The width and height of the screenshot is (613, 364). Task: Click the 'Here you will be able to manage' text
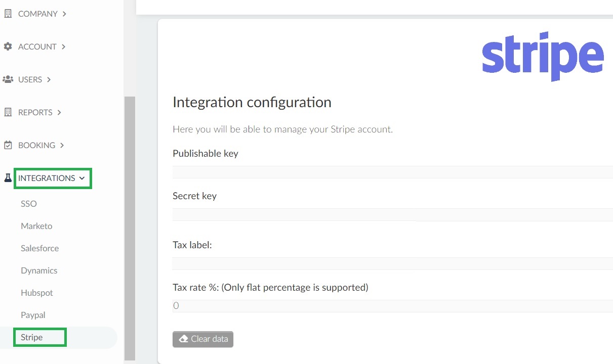point(282,129)
